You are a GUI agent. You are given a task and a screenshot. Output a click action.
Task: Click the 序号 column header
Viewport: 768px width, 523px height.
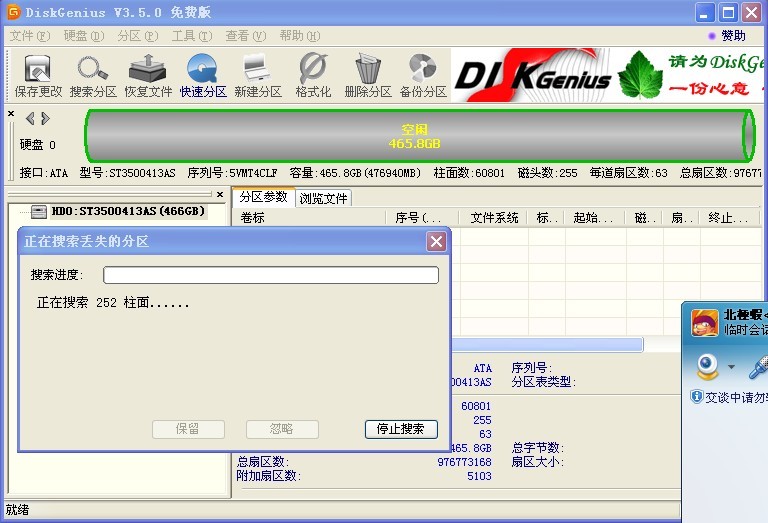point(422,217)
